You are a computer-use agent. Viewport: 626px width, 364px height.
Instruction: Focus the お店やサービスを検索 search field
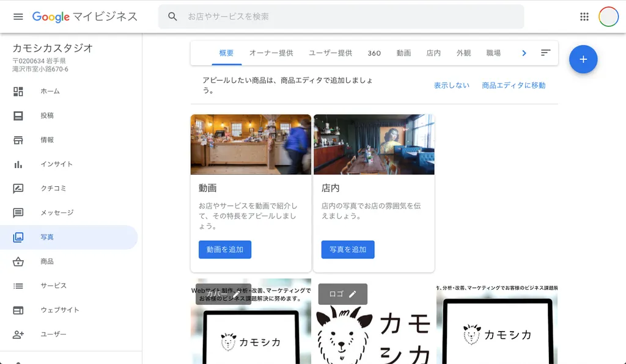point(341,16)
